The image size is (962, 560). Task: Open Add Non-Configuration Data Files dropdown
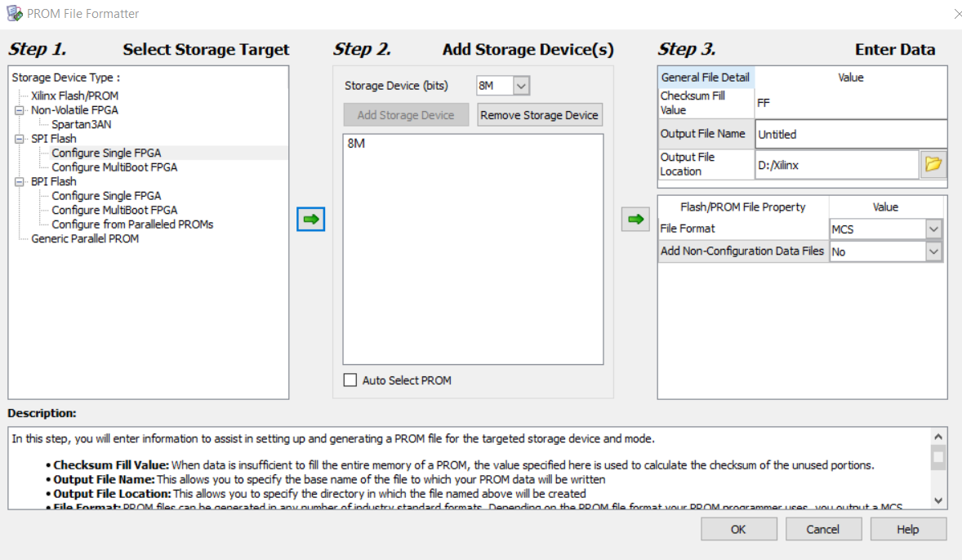coord(933,251)
